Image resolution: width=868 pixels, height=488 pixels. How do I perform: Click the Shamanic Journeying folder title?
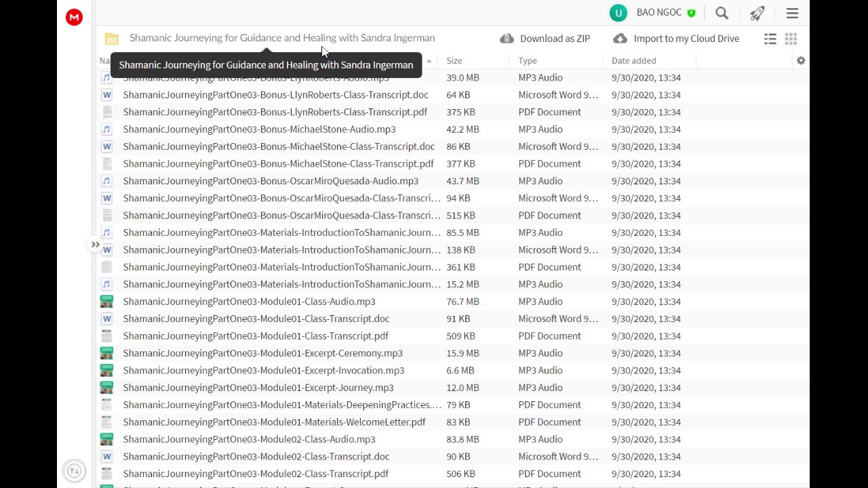(x=282, y=38)
